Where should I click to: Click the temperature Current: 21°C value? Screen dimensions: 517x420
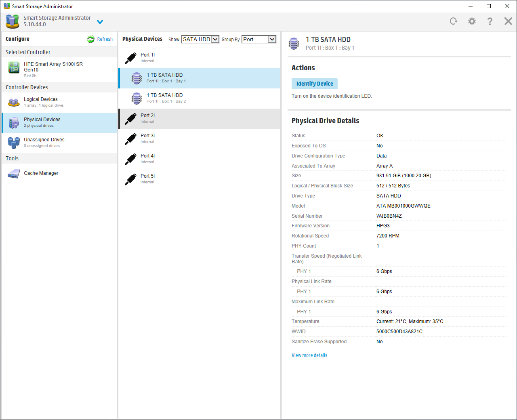point(410,321)
